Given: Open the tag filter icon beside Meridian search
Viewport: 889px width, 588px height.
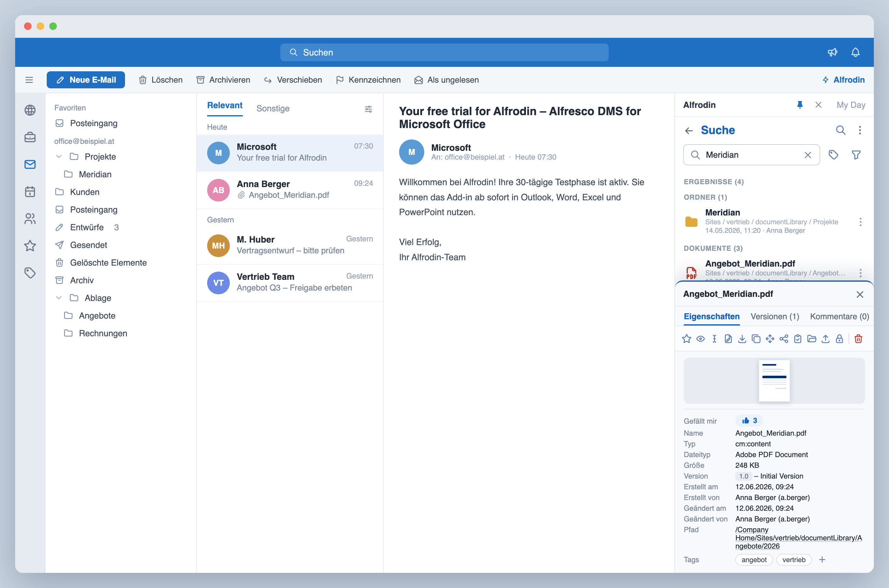Looking at the screenshot, I should 833,155.
